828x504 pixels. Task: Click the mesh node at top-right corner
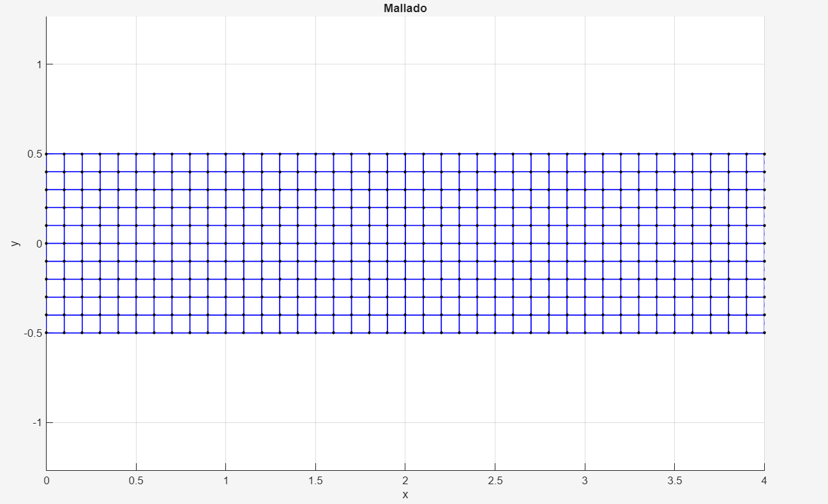[x=764, y=154]
